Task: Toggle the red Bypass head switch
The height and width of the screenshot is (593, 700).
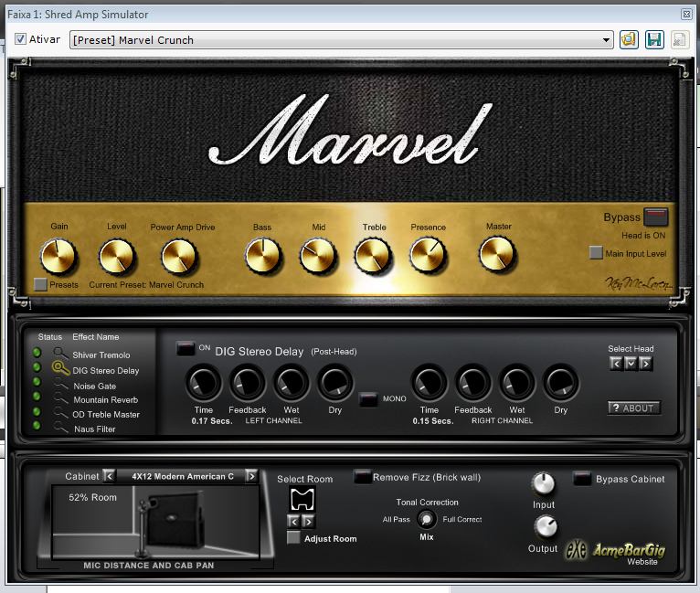Action: tap(656, 217)
